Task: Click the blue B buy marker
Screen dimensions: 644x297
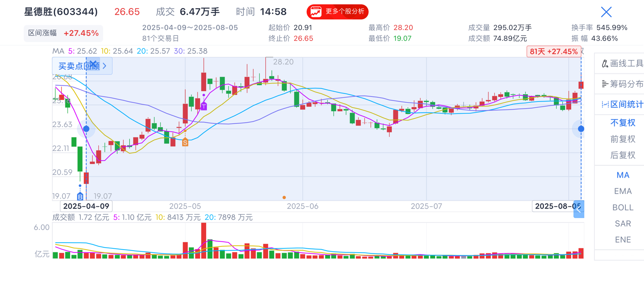Action: [80, 197]
